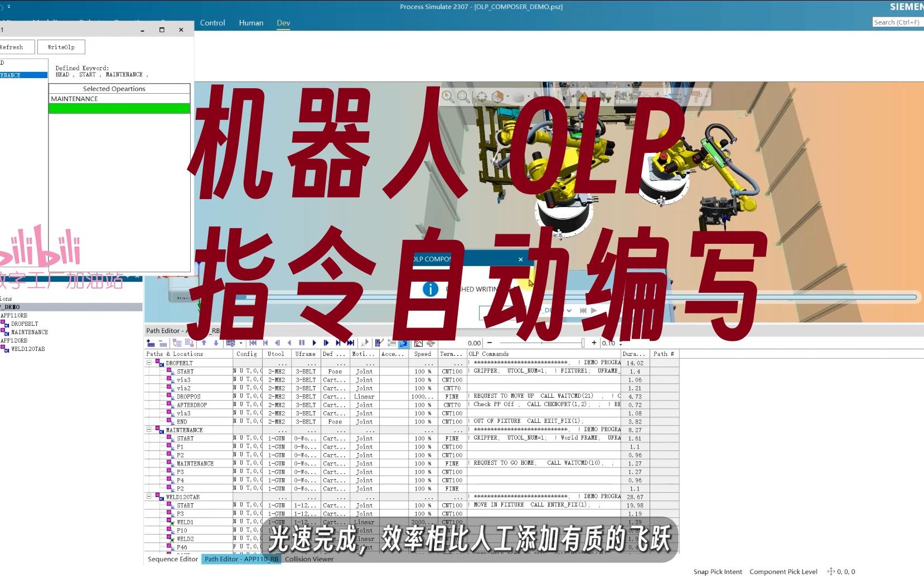Decrease simulation speed with minus button
The height and width of the screenshot is (578, 924).
[x=490, y=343]
